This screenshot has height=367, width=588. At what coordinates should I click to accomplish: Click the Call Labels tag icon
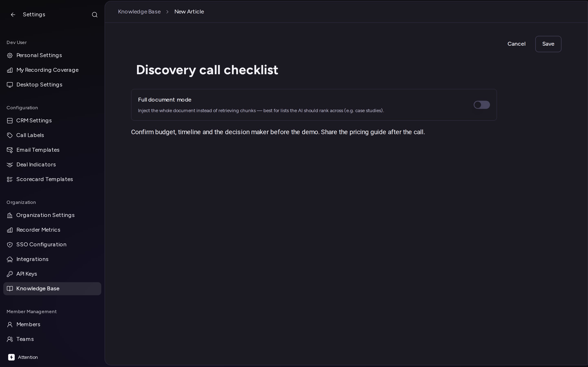coord(10,135)
